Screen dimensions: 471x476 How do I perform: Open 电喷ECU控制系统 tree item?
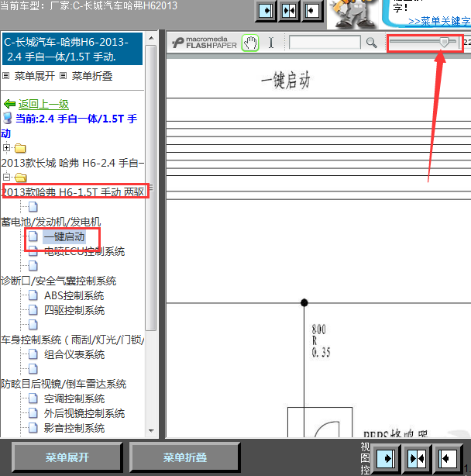[x=84, y=251]
